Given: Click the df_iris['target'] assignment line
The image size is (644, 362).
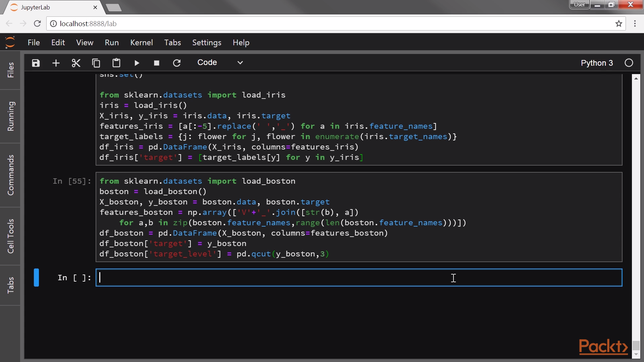Looking at the screenshot, I should 231,158.
